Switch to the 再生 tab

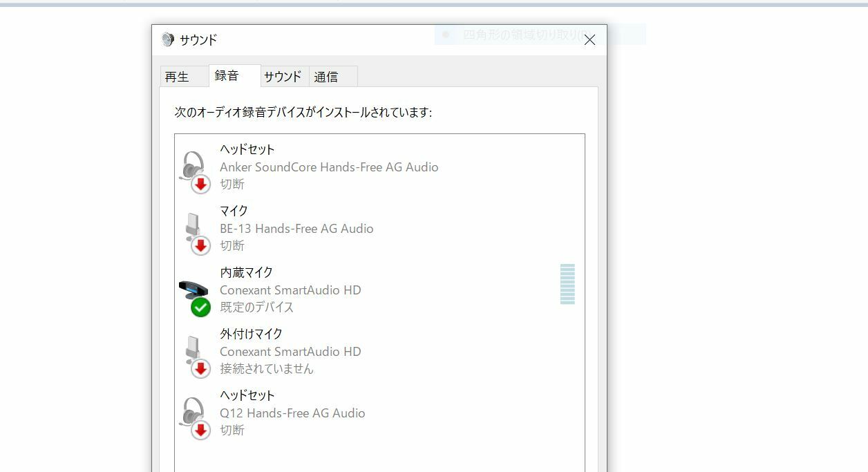click(x=184, y=76)
